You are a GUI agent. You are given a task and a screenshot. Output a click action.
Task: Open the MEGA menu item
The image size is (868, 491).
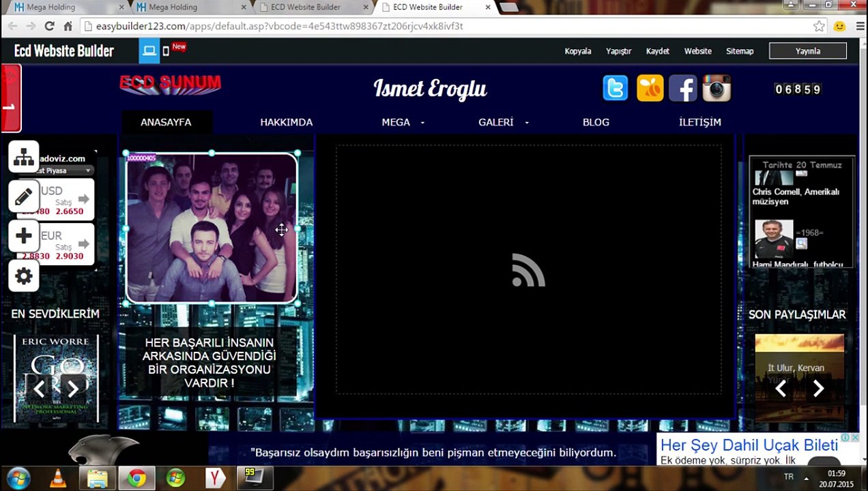(396, 122)
